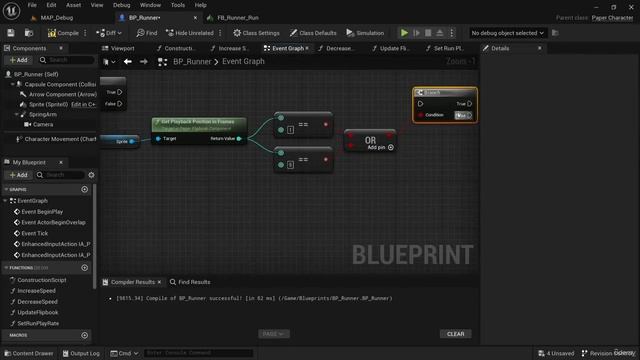Open the debug object selector dropdown

click(507, 33)
